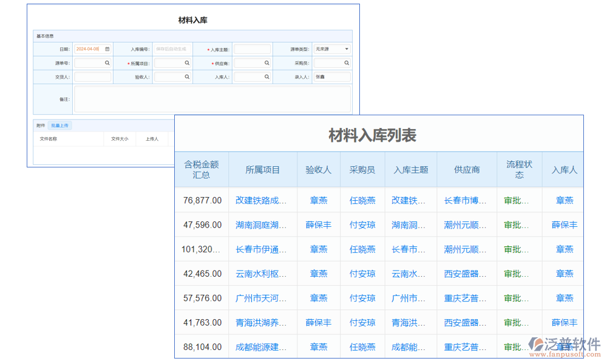The width and height of the screenshot is (607, 364).
Task: Click the 流程状态 column header
Action: (x=519, y=169)
